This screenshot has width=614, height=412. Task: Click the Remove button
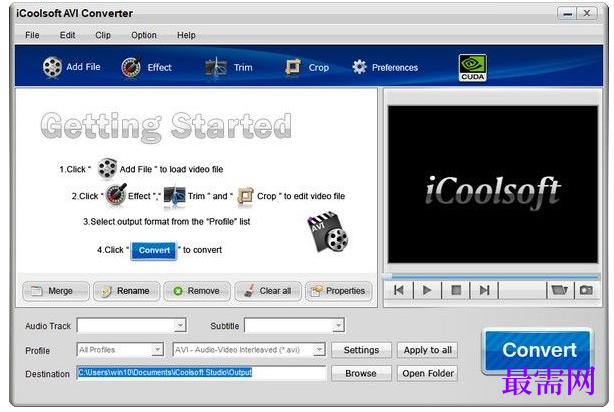coord(197,291)
